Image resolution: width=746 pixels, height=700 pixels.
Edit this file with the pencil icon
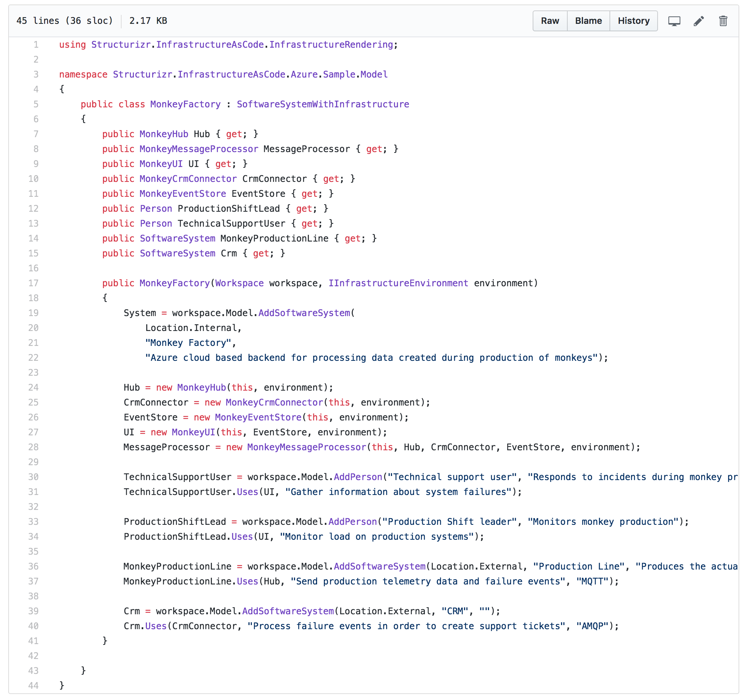699,21
